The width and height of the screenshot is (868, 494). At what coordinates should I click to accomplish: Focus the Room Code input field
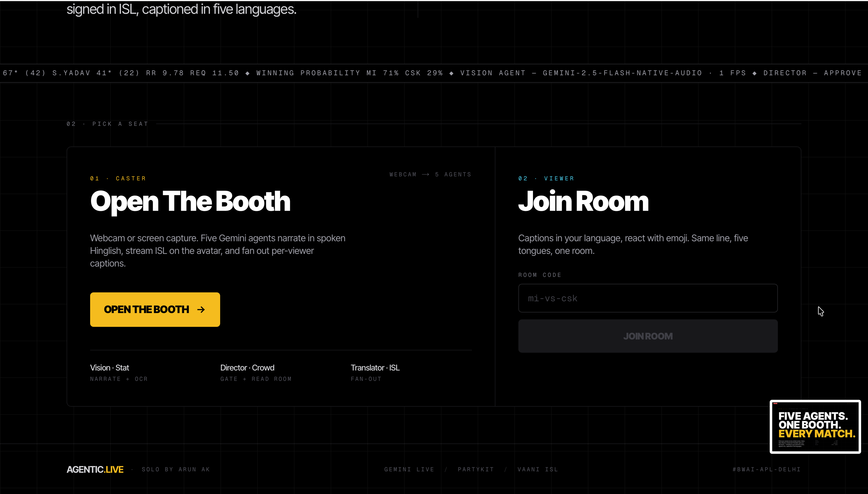648,298
